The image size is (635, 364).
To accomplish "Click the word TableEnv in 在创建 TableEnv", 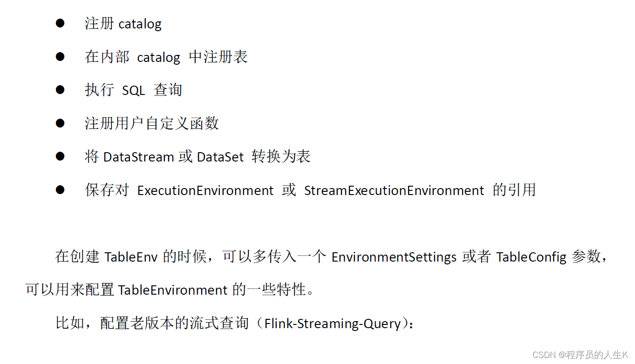I will 130,257.
